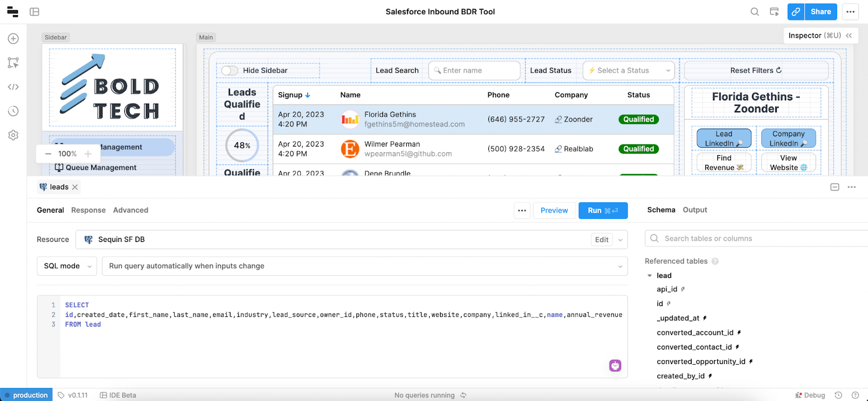Screen dimensions: 868x401
Task: Click the Preview button
Action: coord(554,211)
